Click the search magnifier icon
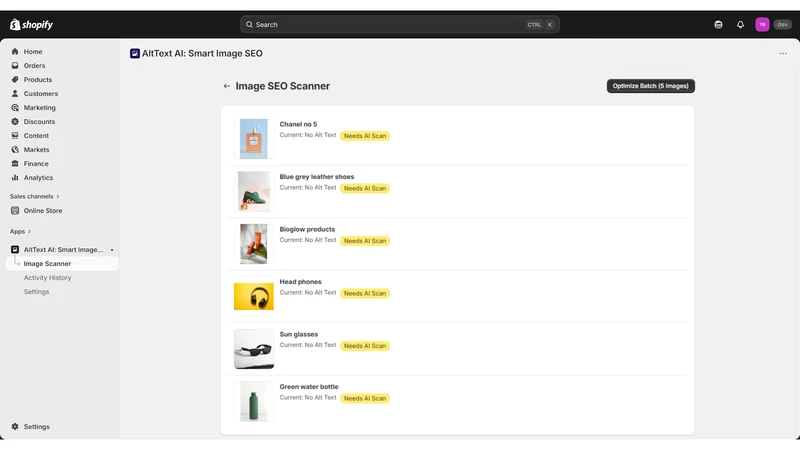800x450 pixels. point(249,24)
